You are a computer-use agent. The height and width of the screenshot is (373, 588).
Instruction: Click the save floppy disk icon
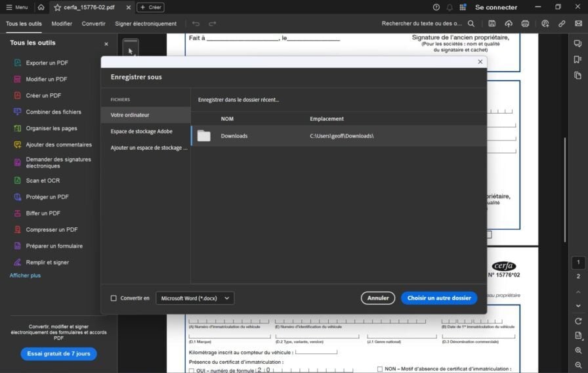pyautogui.click(x=492, y=24)
